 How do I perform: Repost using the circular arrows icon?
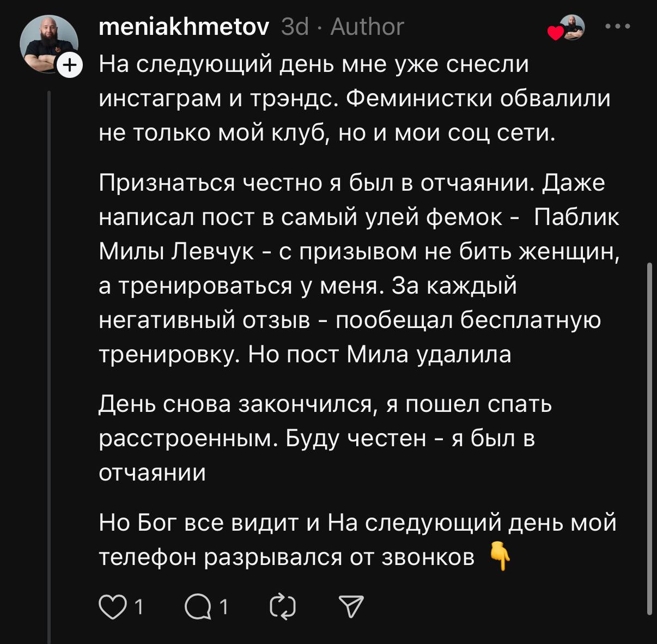tap(283, 607)
